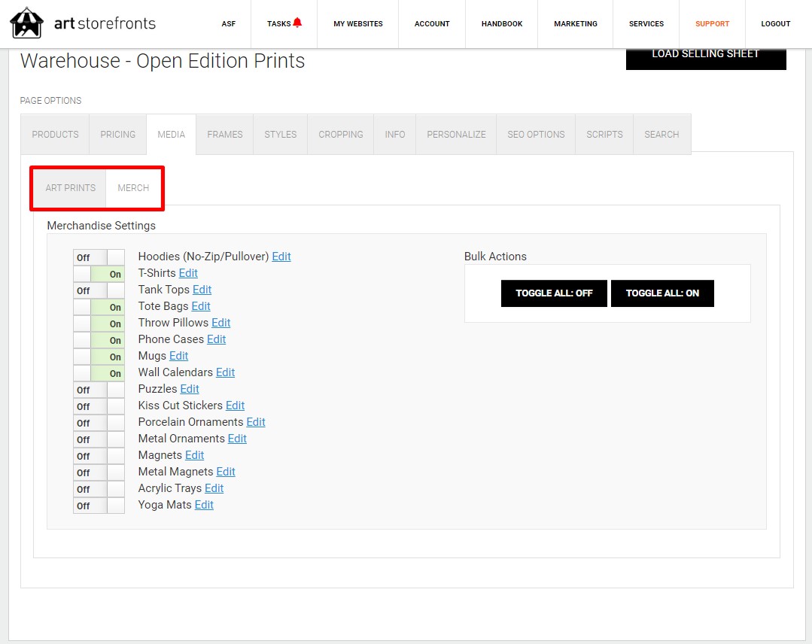The image size is (812, 644).
Task: Open the Handbook menu
Action: (x=502, y=24)
